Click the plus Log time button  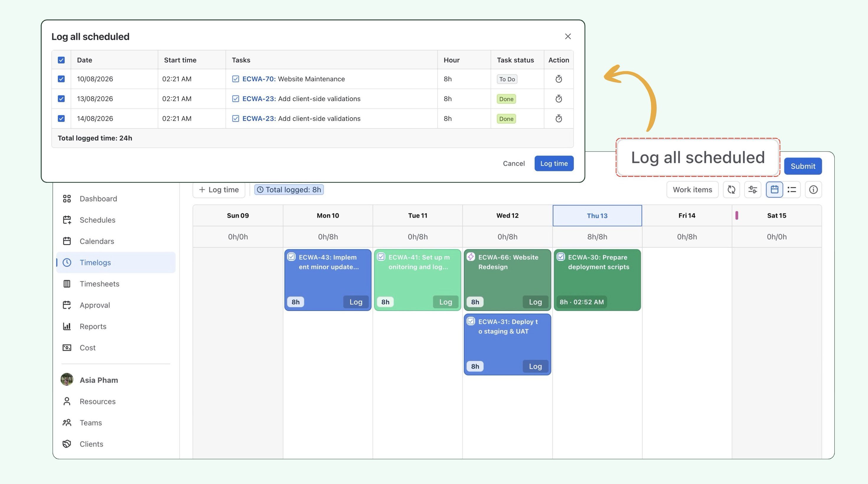tap(219, 190)
